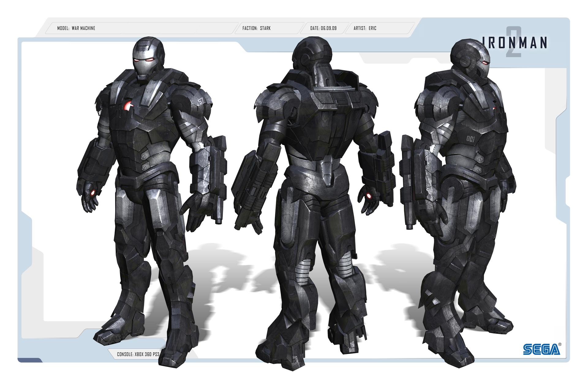This screenshot has height=380, width=588.
Task: Click the ARTIST: ERIC label
Action: pos(365,28)
